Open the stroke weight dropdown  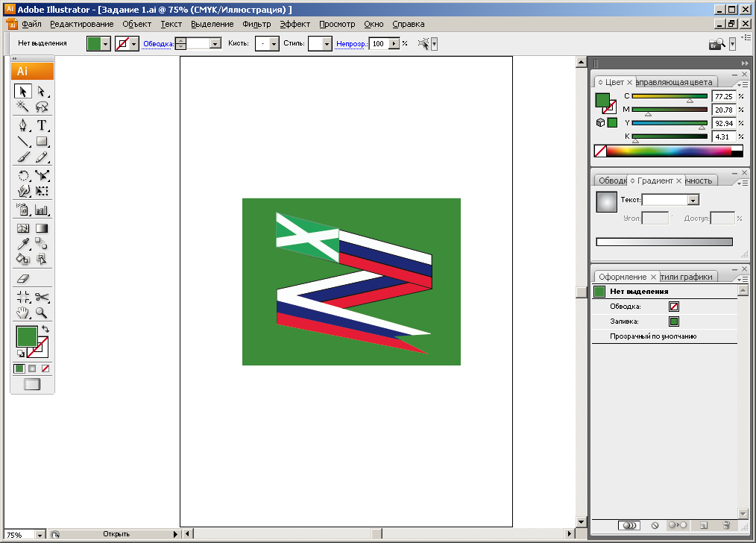tap(215, 44)
